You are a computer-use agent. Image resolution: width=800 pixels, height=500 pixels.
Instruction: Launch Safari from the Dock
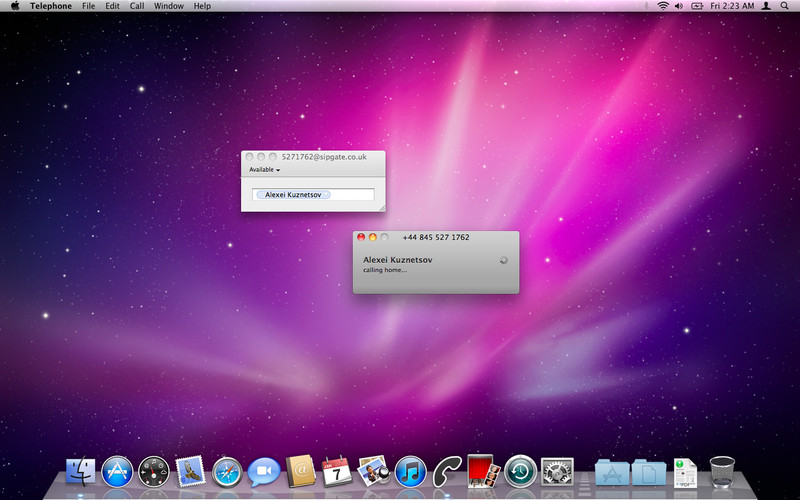tap(228, 471)
